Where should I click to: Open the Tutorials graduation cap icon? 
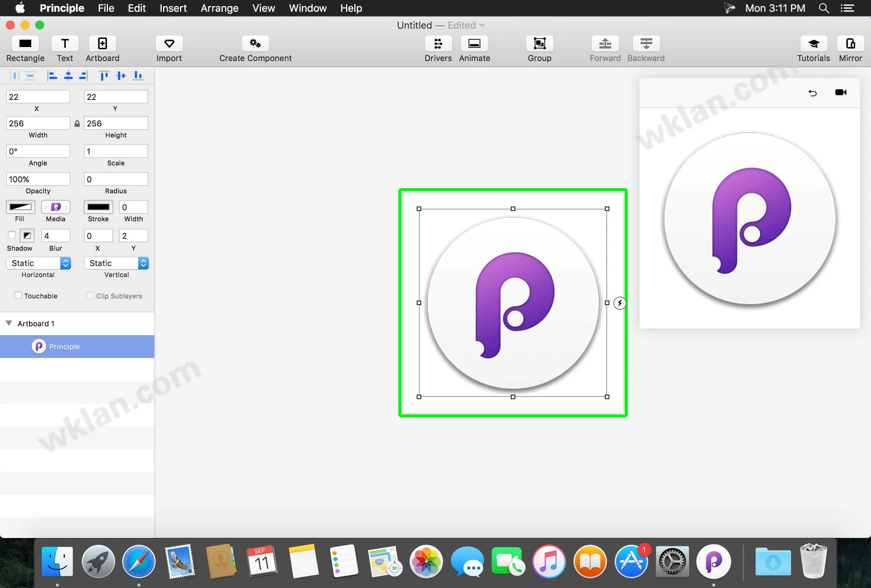pos(813,43)
